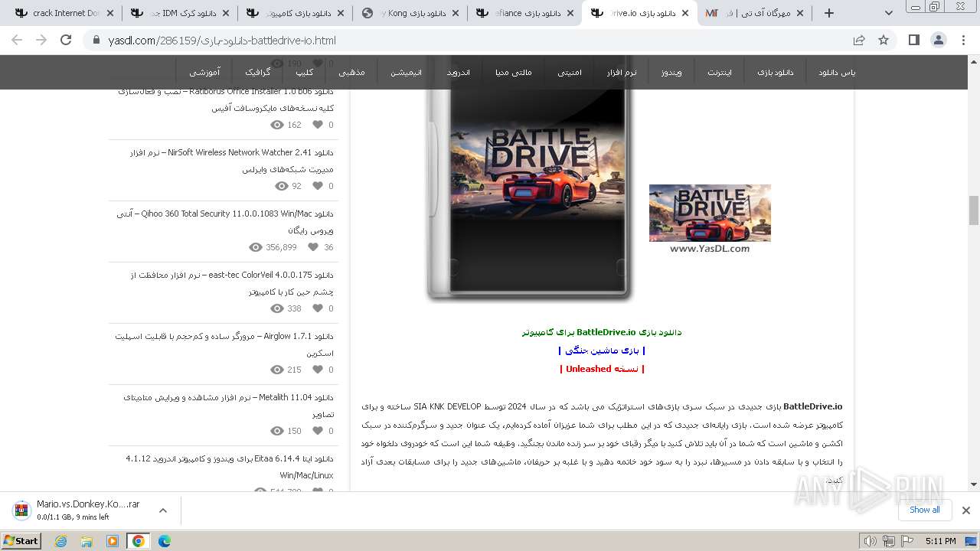Click the Mario.vs.Donkey.Ko rar file icon
The width and height of the screenshot is (980, 551).
pos(22,510)
